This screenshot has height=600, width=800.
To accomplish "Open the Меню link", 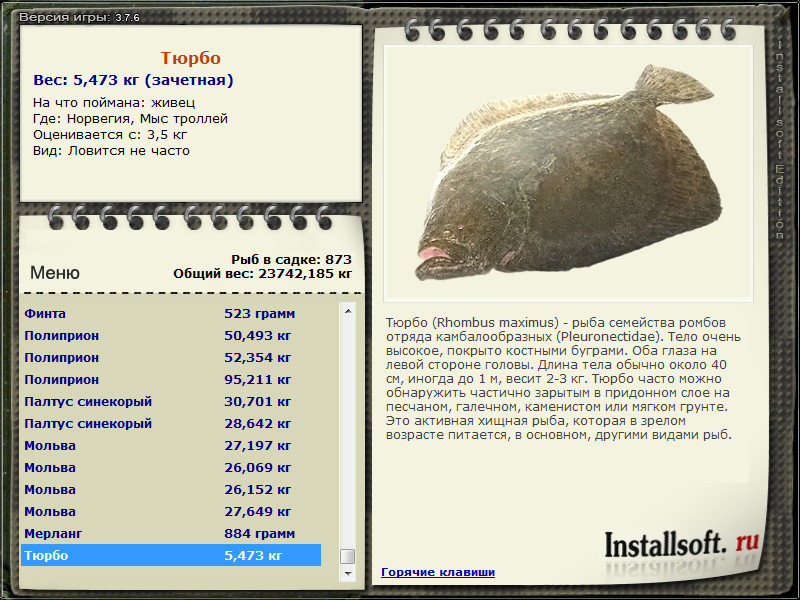I will click(55, 272).
